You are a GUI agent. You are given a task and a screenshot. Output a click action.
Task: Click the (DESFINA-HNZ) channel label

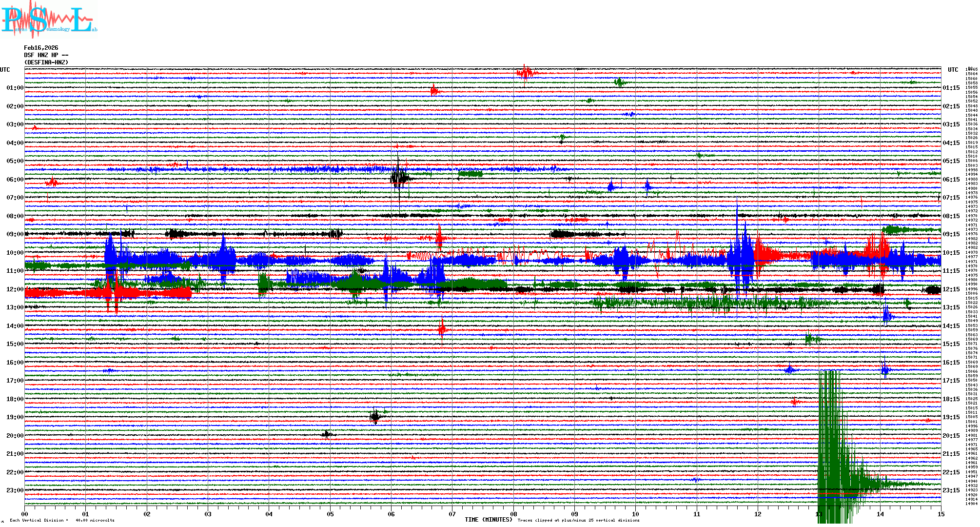[x=46, y=62]
